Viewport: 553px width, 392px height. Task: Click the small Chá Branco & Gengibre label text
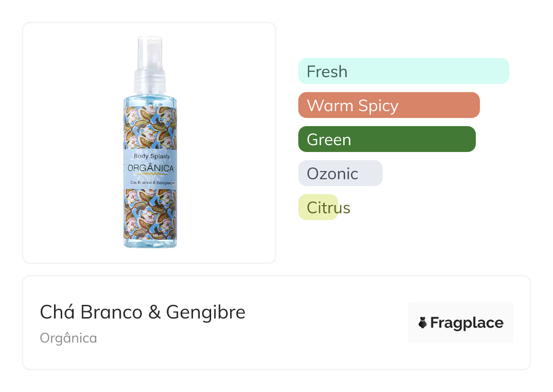point(149,182)
